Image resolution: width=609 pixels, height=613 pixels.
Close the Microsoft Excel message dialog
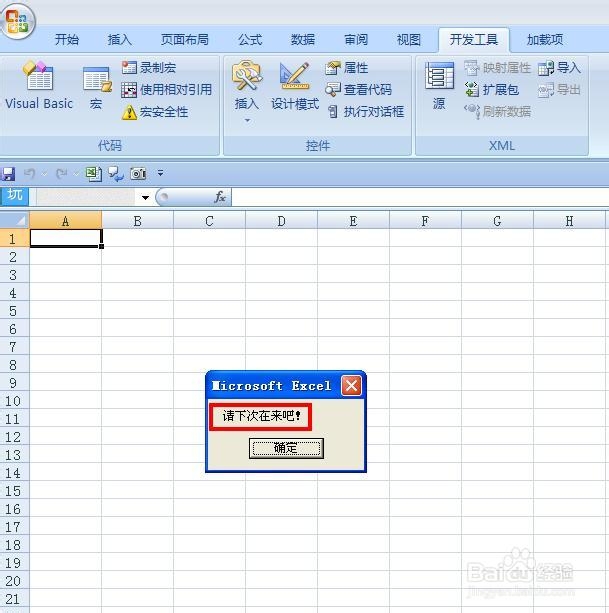tap(351, 386)
